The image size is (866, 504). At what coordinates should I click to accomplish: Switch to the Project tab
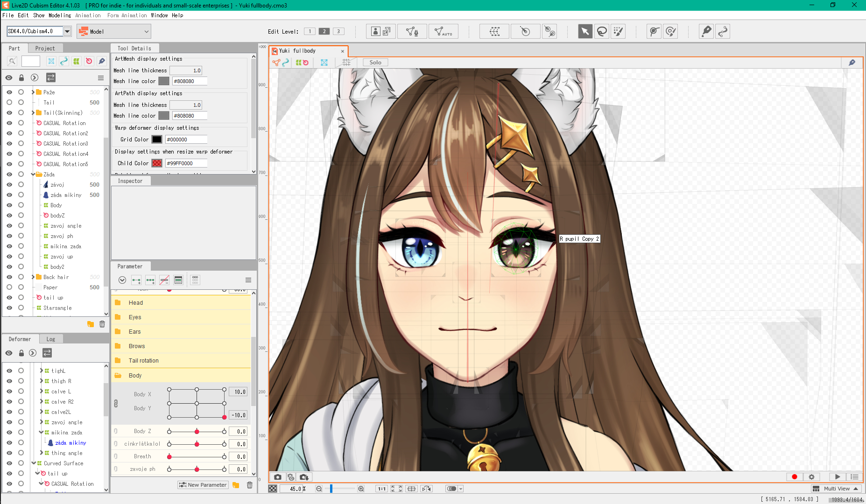(x=45, y=48)
